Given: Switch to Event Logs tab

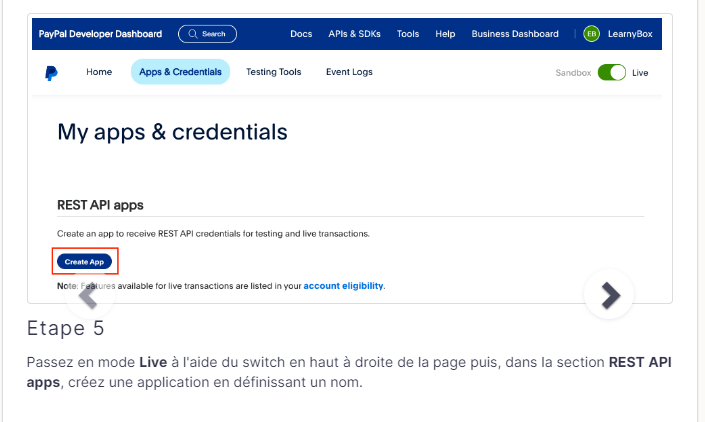Looking at the screenshot, I should [x=350, y=72].
